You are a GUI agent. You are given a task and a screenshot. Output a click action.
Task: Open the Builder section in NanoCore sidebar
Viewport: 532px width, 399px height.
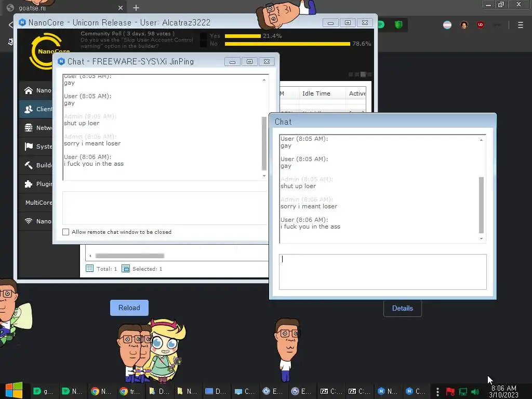pos(36,165)
